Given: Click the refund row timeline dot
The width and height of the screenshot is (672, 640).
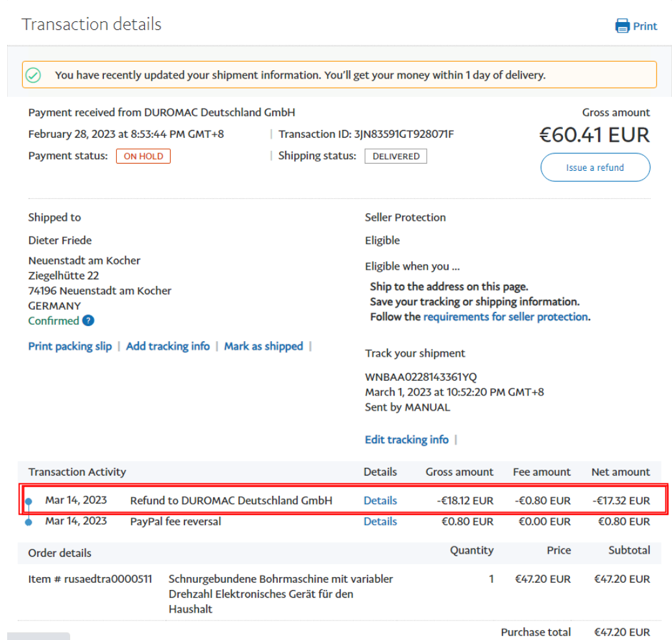Looking at the screenshot, I should click(29, 502).
